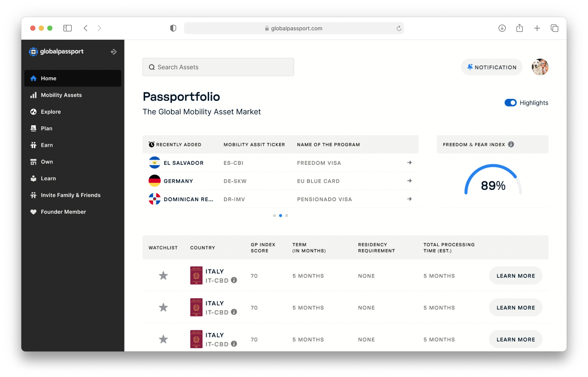Toggle the Highlights switch
This screenshot has width=588, height=377.
(510, 103)
